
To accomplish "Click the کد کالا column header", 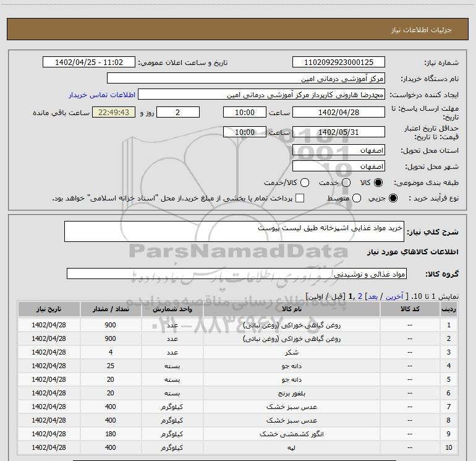I will 410,309.
